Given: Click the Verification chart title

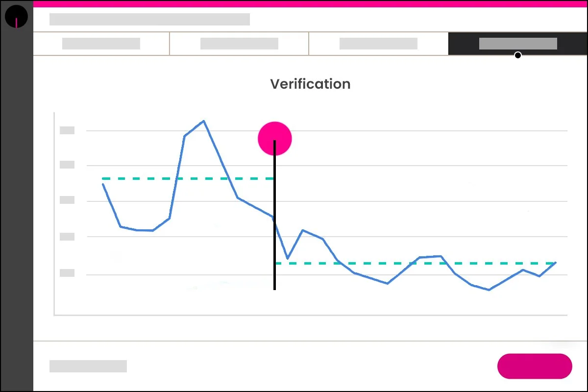Looking at the screenshot, I should pos(310,84).
